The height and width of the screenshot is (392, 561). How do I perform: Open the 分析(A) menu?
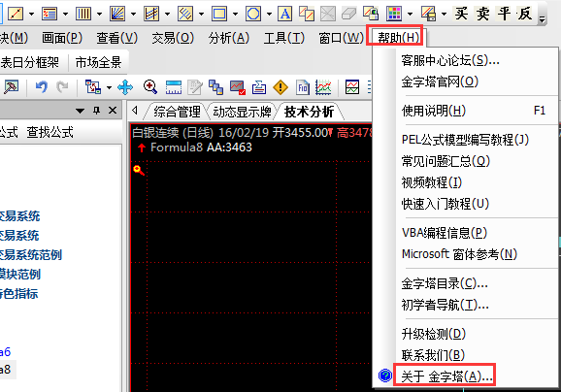click(x=229, y=38)
